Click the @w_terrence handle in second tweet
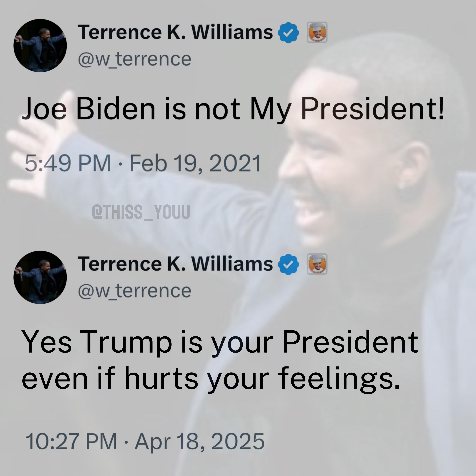This screenshot has width=476, height=476. (134, 291)
